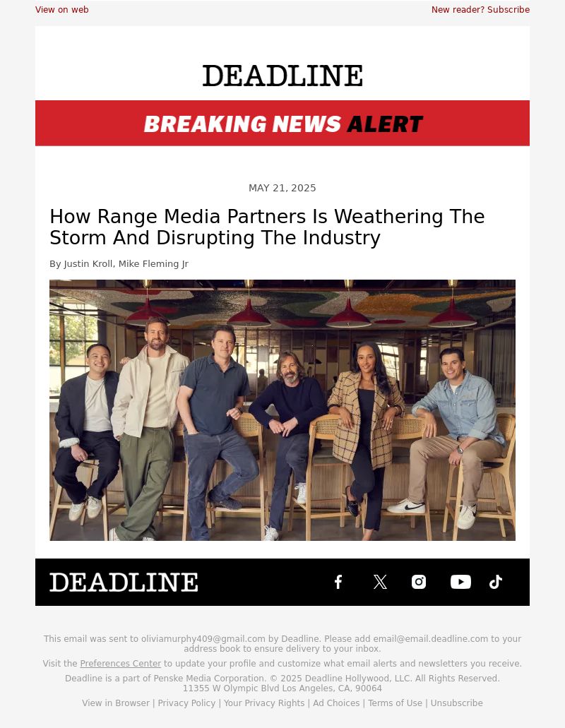Open the Preferences Center link
565x728 pixels.
pos(121,664)
